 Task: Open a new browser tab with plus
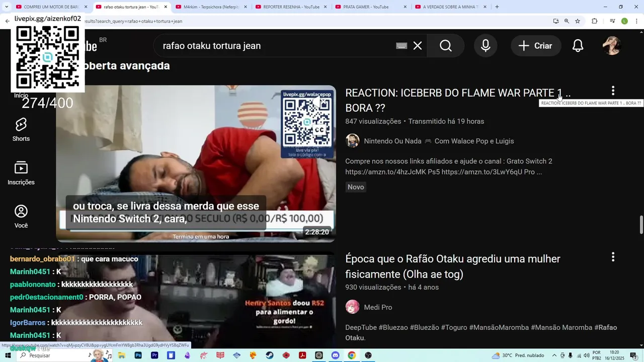[497, 7]
